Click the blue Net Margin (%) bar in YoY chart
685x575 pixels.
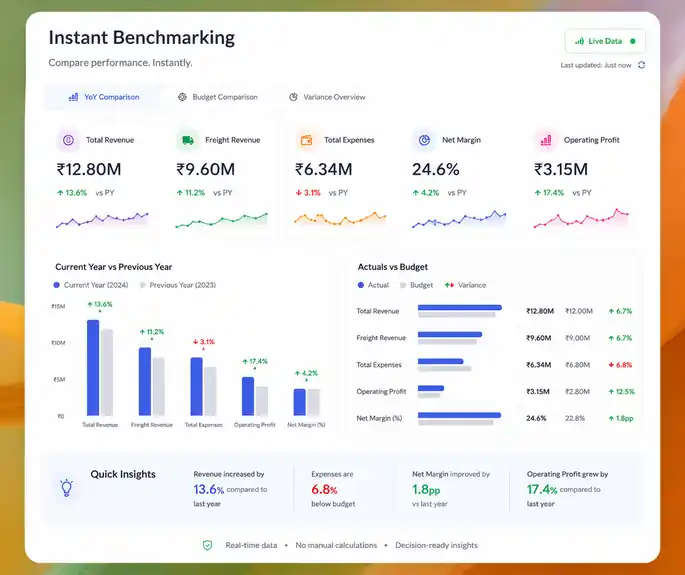point(300,402)
